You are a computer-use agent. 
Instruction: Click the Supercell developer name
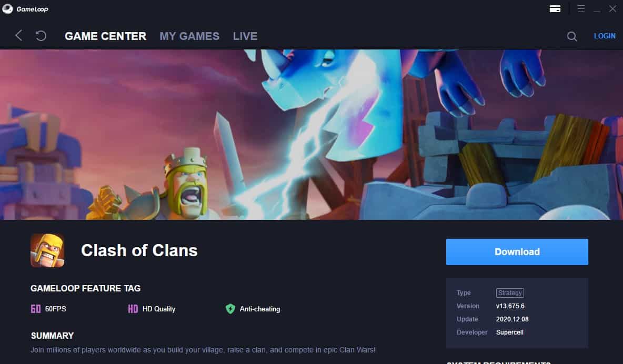pos(509,332)
